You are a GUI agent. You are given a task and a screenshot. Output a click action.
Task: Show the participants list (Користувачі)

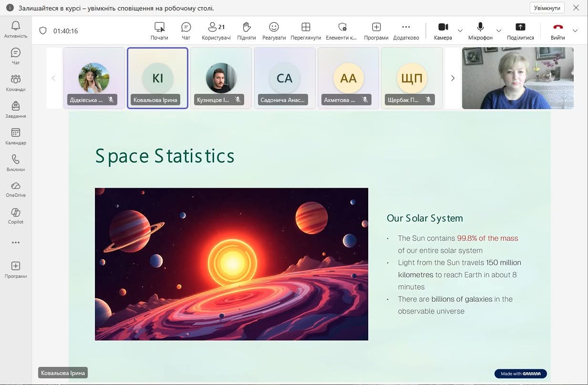coord(216,30)
